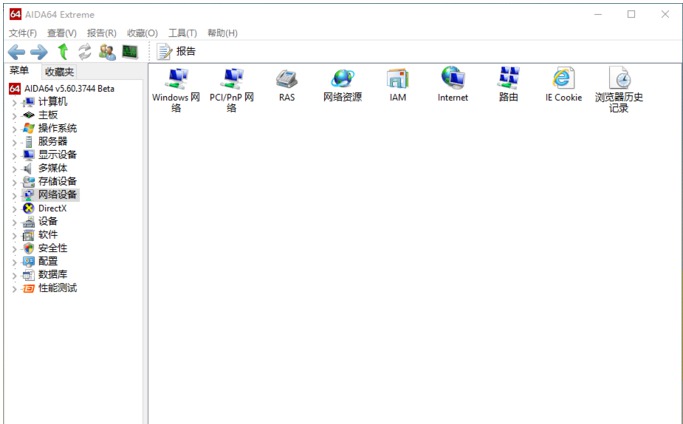Viewport: 683px width, 424px height.
Task: Expand the 设备 tree node arrow
Action: 14,222
